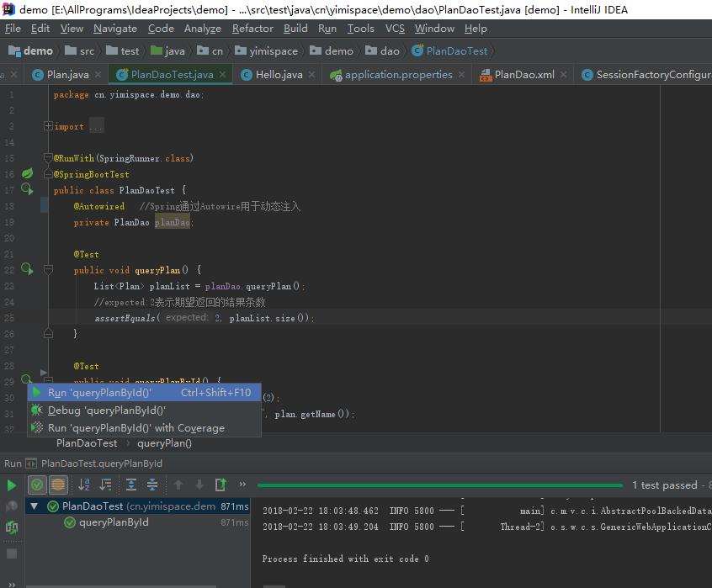The height and width of the screenshot is (588, 712).
Task: Collapse all test tree nodes
Action: (152, 485)
